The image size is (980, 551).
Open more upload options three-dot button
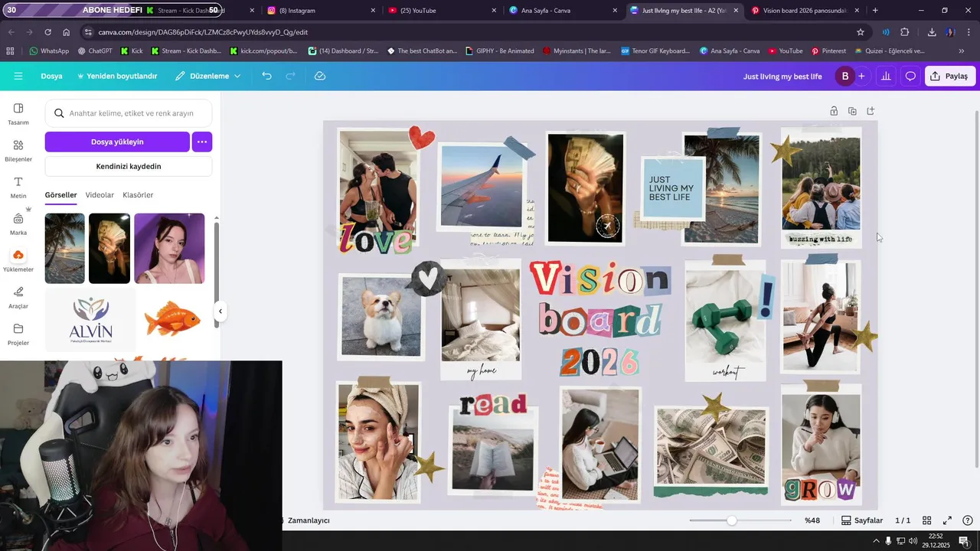(202, 142)
